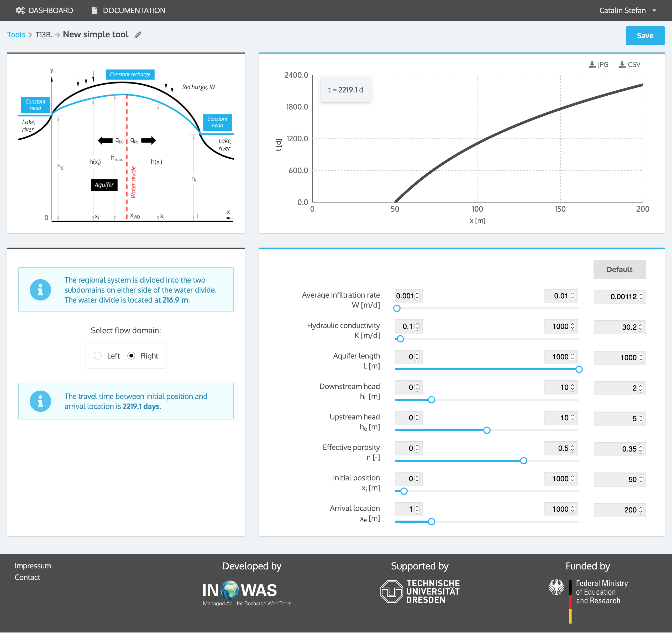
Task: Click the effective porosity slider handle
Action: 524,460
